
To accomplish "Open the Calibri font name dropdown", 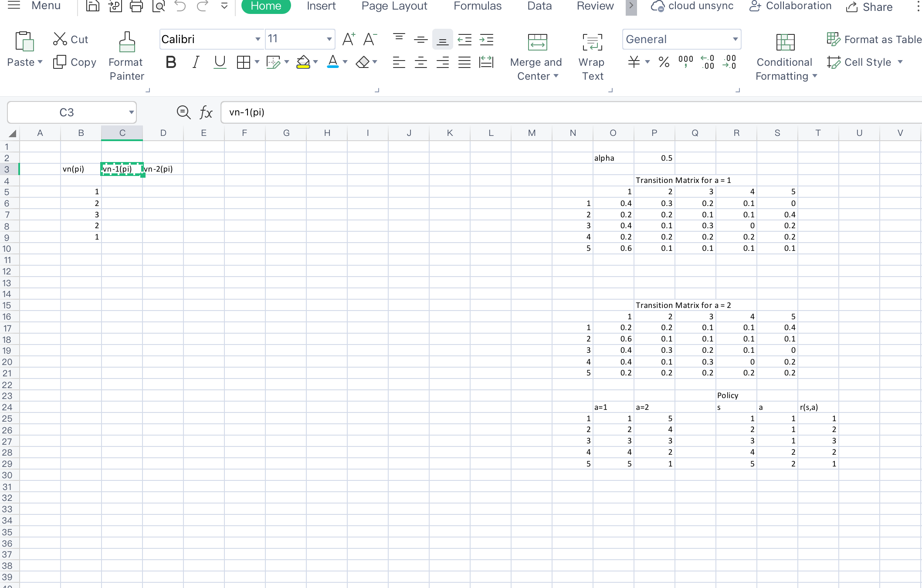I will (258, 39).
